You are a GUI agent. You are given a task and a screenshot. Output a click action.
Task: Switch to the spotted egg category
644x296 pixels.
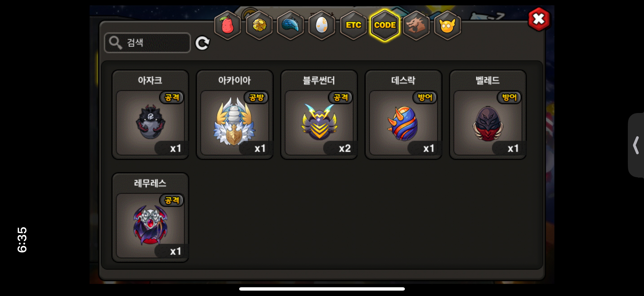tap(322, 25)
